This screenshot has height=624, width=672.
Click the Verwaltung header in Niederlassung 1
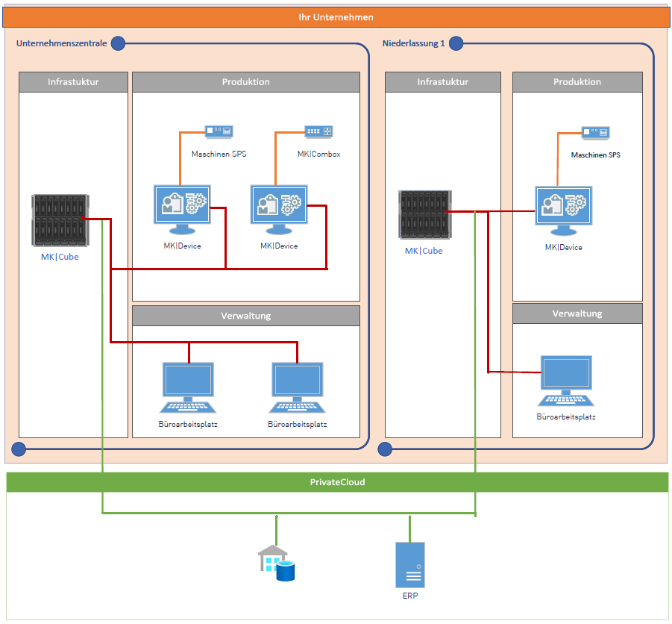pos(577,313)
